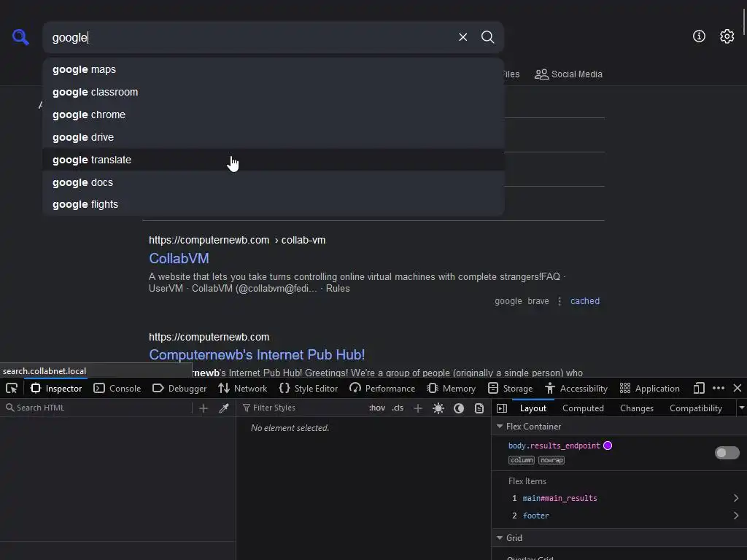Viewport: 747px width, 560px height.
Task: Create new node with plus icon
Action: click(x=204, y=408)
